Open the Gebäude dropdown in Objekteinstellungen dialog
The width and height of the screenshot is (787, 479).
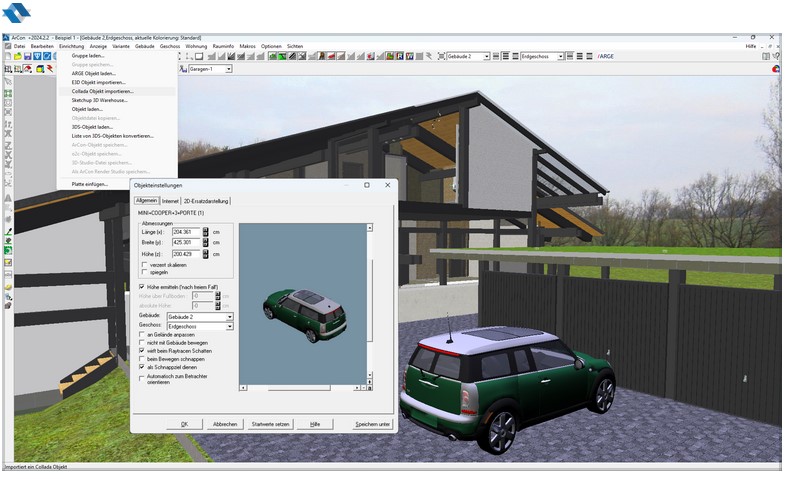(229, 317)
